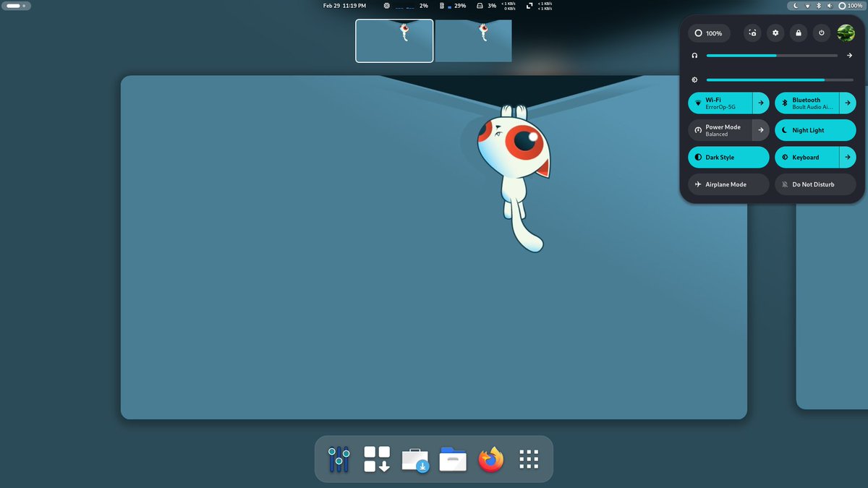Click the brightness sun icon
This screenshot has height=488, width=868.
pyautogui.click(x=694, y=80)
